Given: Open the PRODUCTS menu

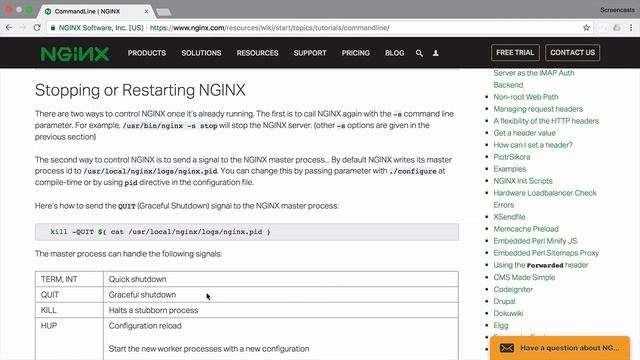Looking at the screenshot, I should click(x=147, y=53).
